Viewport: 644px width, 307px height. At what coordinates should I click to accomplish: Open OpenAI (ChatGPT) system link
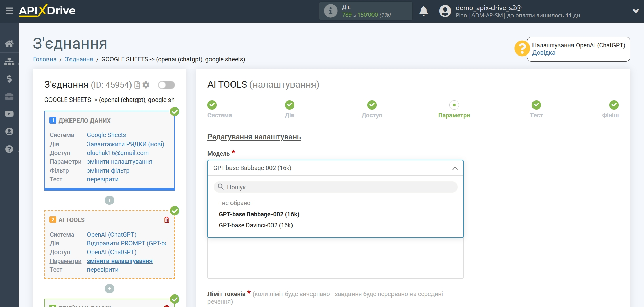click(x=112, y=235)
